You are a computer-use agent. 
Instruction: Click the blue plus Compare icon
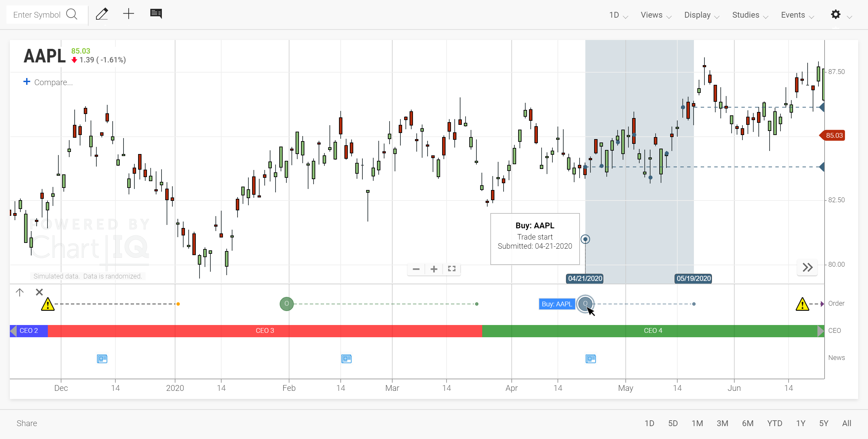[x=27, y=82]
